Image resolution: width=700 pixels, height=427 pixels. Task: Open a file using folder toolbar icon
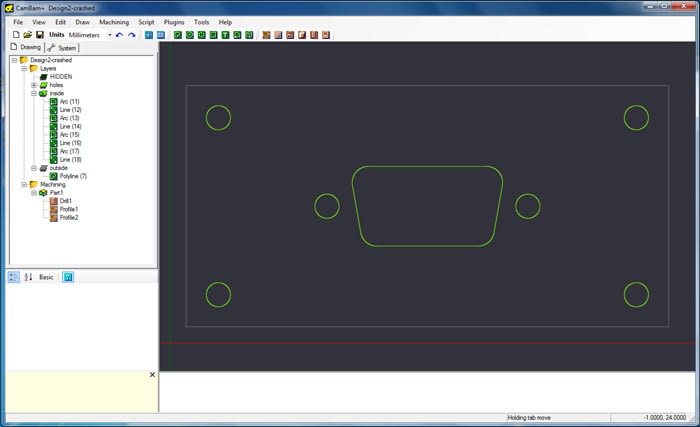point(28,34)
